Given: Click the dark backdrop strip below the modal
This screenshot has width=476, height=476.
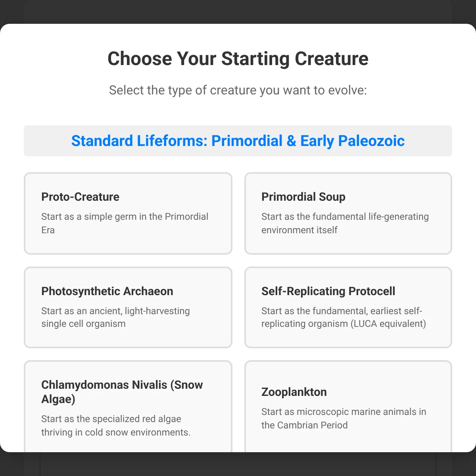Looking at the screenshot, I should pos(238,464).
